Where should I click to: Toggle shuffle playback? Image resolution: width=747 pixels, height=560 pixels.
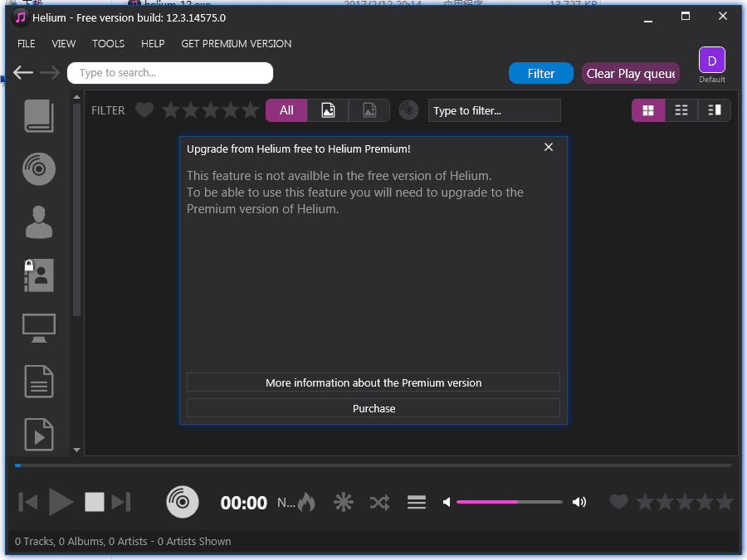[x=379, y=503]
